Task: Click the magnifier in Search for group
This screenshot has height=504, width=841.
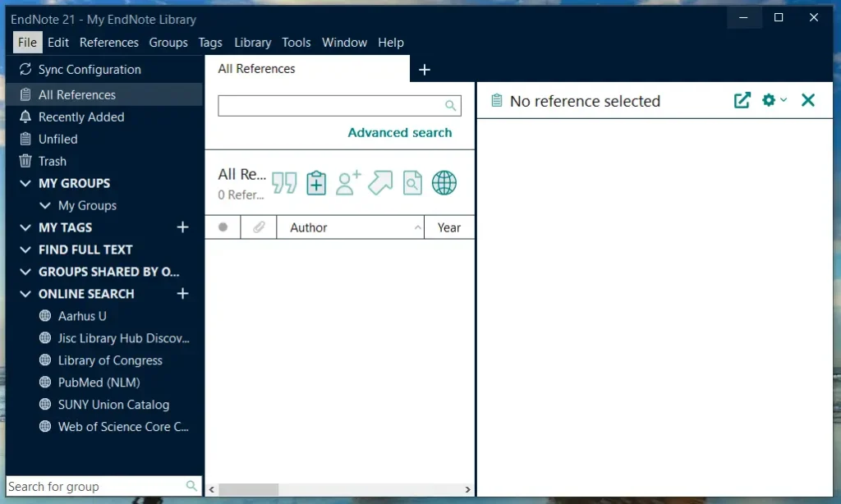Action: pos(191,486)
